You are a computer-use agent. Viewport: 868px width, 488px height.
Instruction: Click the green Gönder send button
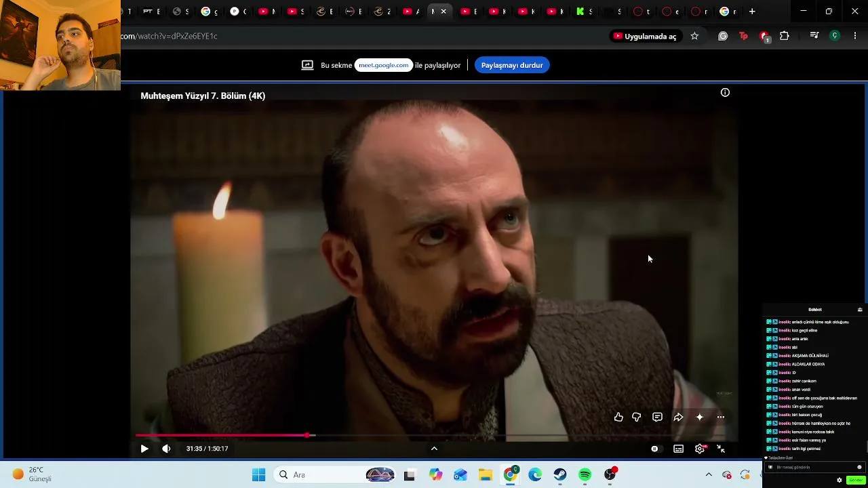click(855, 481)
